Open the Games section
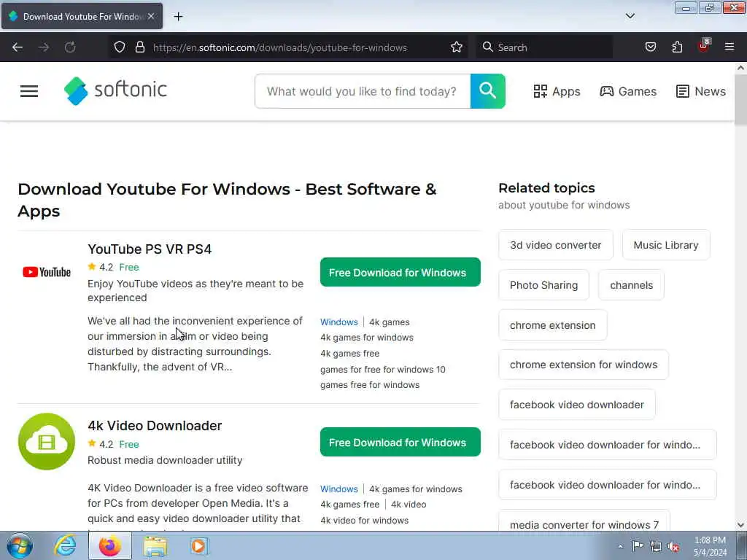 click(x=628, y=91)
